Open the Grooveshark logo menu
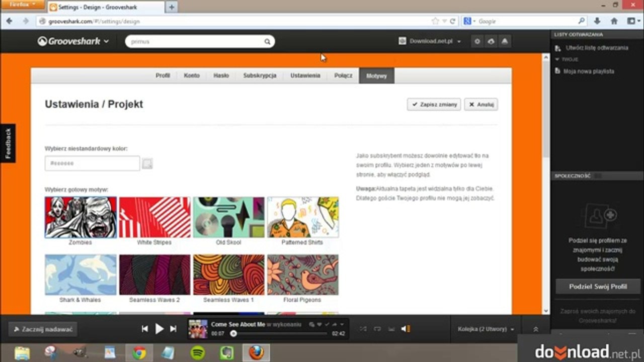 click(73, 41)
